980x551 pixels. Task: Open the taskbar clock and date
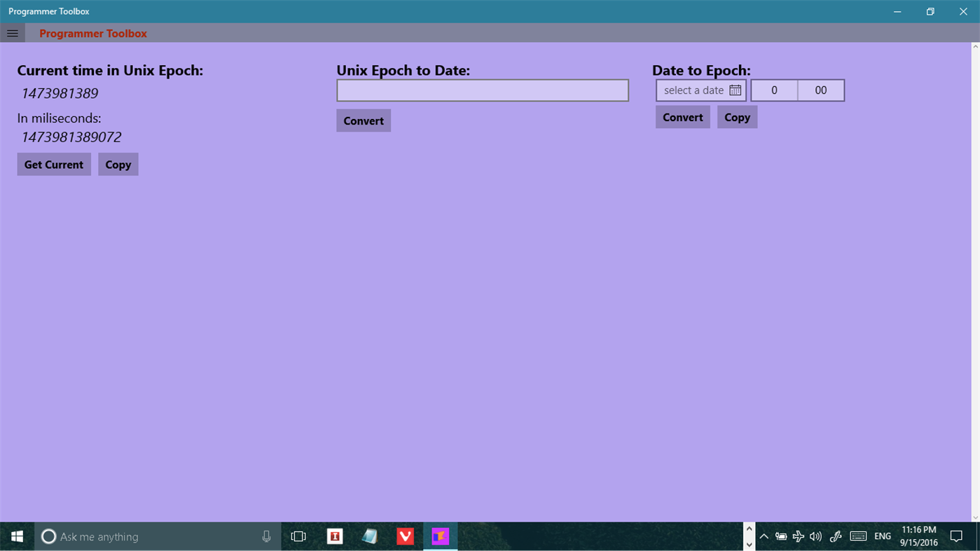tap(919, 536)
